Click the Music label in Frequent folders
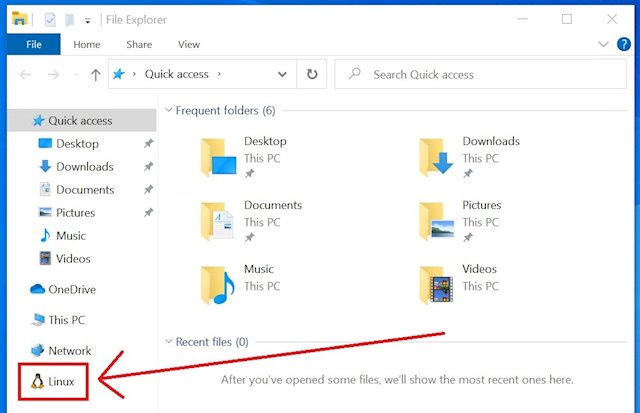640x413 pixels. (x=259, y=269)
